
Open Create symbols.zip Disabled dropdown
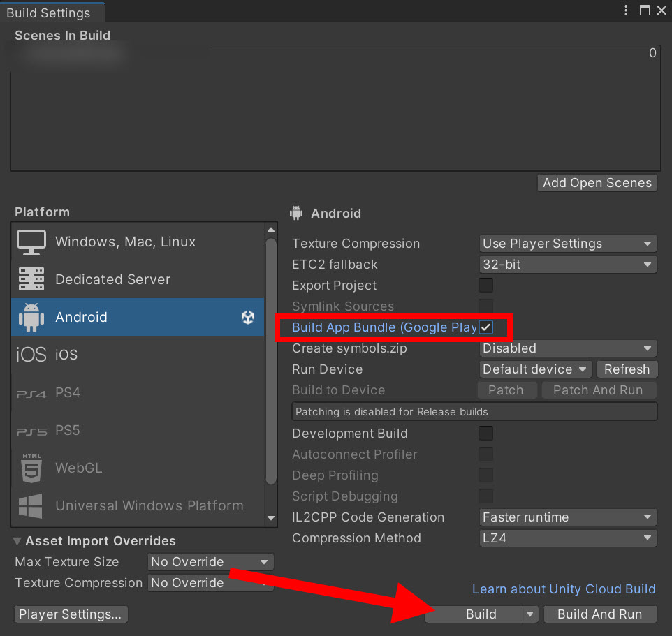pyautogui.click(x=568, y=348)
